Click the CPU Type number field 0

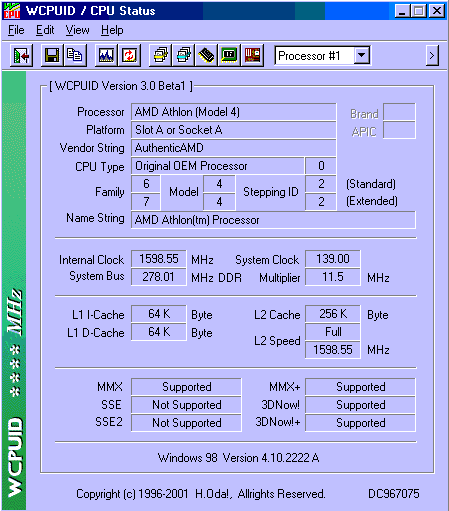321,166
